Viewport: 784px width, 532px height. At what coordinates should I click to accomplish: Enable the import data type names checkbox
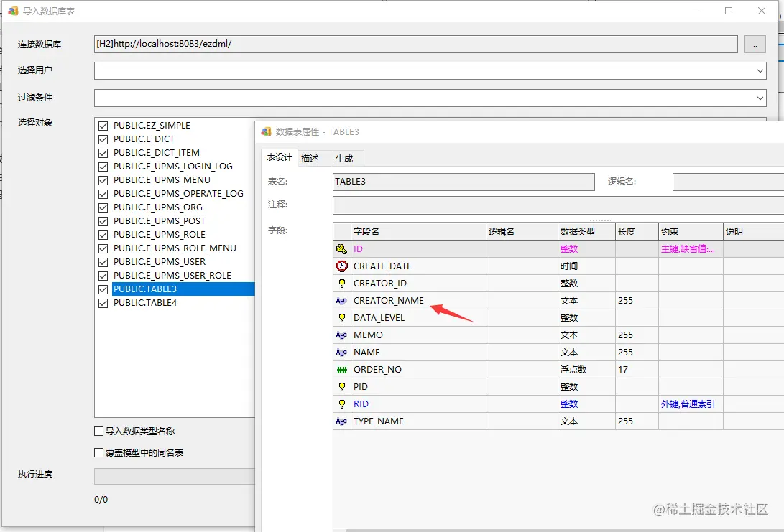tap(99, 431)
